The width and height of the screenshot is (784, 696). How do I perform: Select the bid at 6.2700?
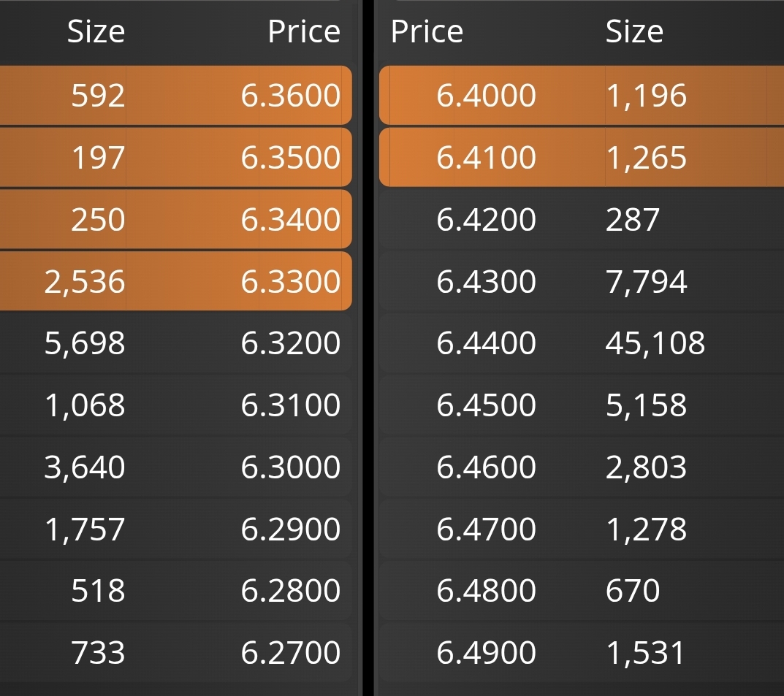tap(176, 652)
